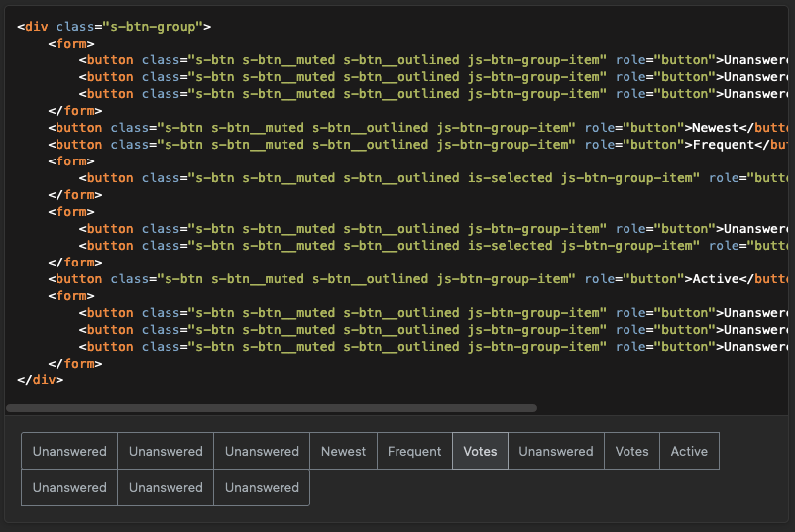Image resolution: width=795 pixels, height=532 pixels.
Task: Click the word Newest in the code block
Action: tap(716, 128)
